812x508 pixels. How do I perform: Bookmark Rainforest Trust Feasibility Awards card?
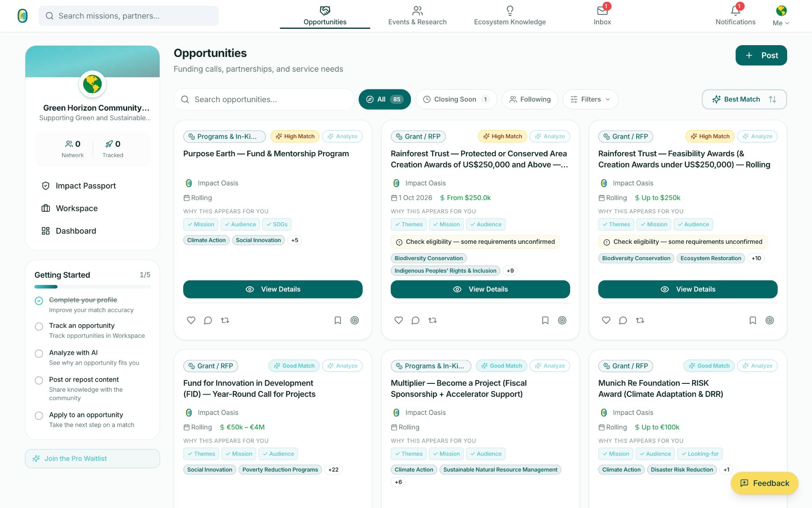coord(752,320)
